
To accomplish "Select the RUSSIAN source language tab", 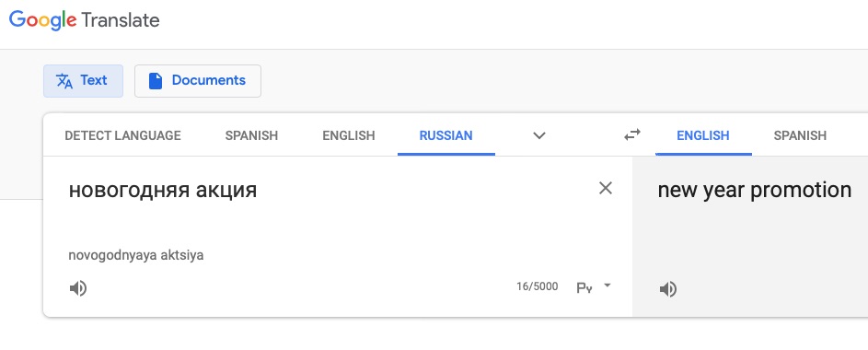I will (x=446, y=135).
